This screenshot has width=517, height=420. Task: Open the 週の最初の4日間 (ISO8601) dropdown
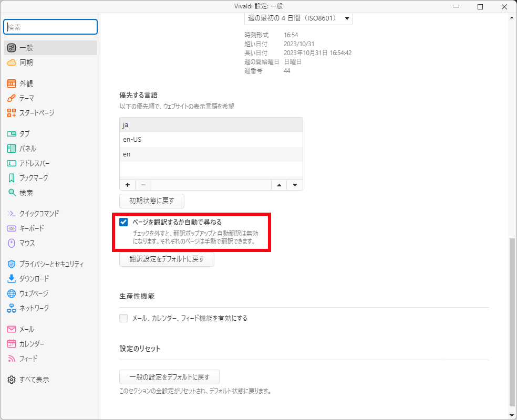pyautogui.click(x=299, y=18)
